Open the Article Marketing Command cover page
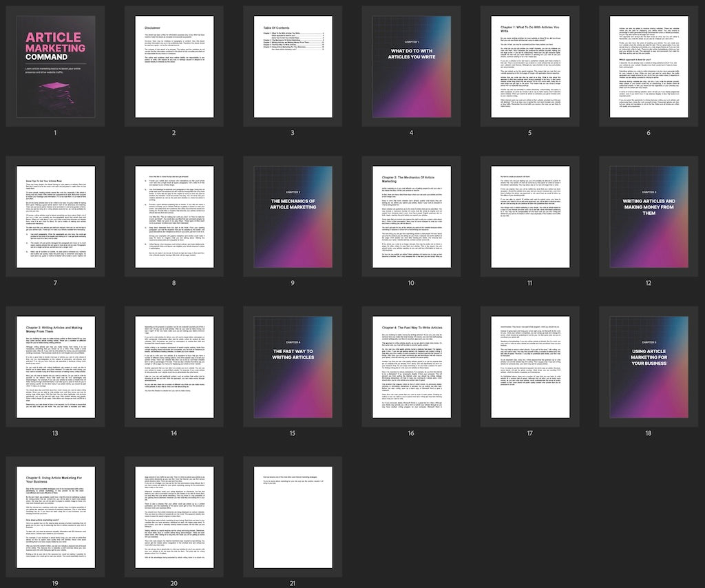This screenshot has height=588, width=705. click(x=55, y=65)
